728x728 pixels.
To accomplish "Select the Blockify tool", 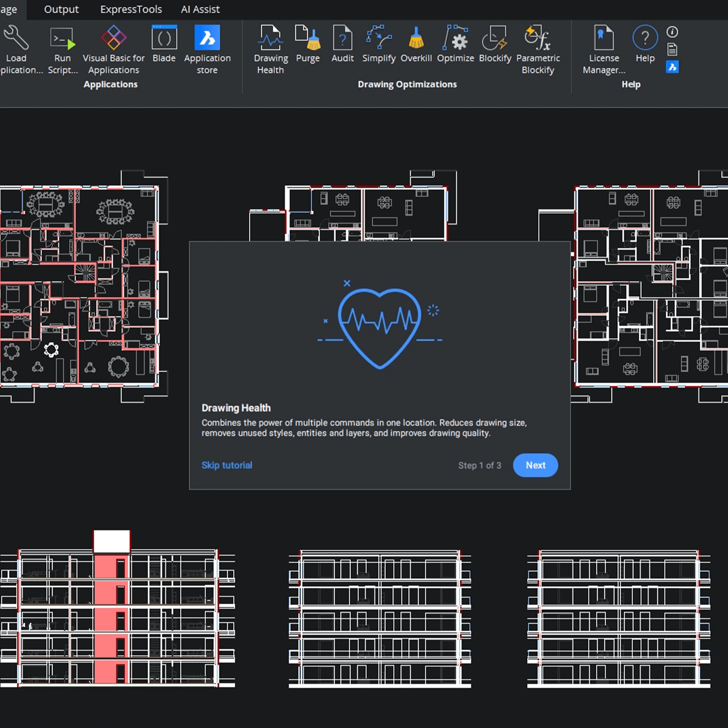I will pyautogui.click(x=495, y=44).
